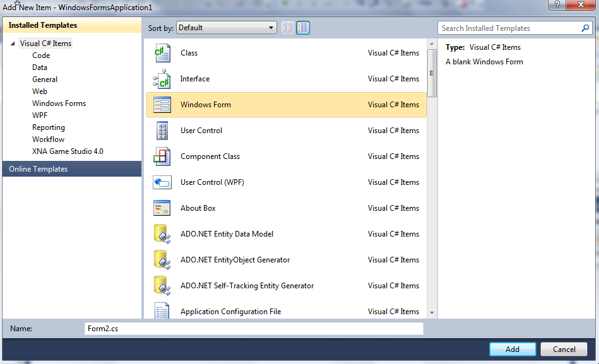
Task: Click the scroll down arrow of template list
Action: coord(432,313)
